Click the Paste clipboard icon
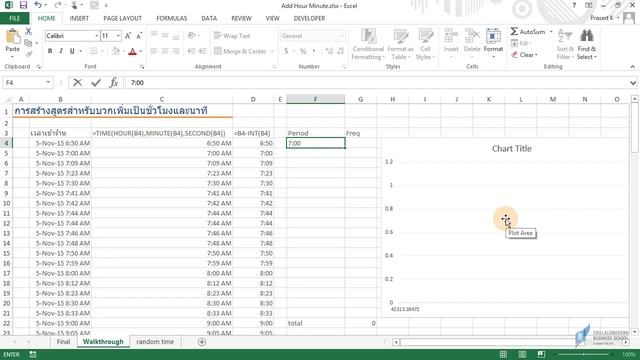The image size is (640, 360). coord(13,36)
